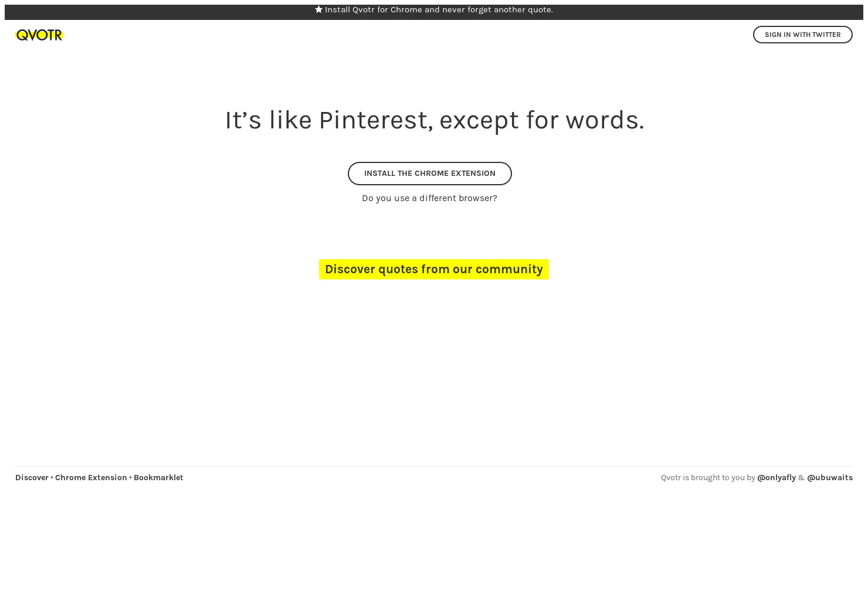Image resolution: width=868 pixels, height=608 pixels.
Task: Open the Discover footer link
Action: (32, 478)
